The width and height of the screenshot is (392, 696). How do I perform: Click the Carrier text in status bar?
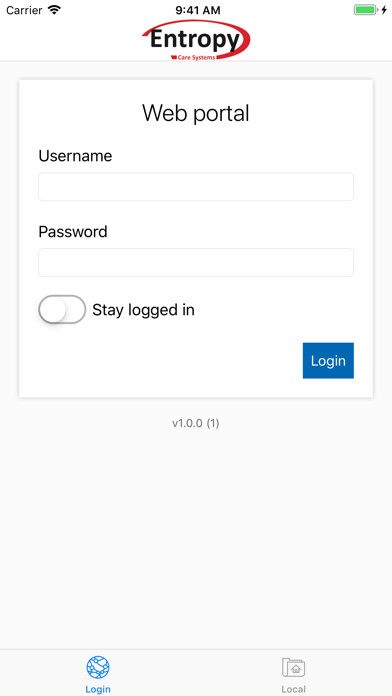coord(24,10)
